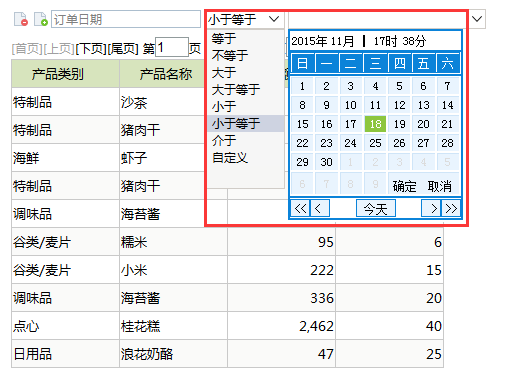Screen dimensions: 511x376
Task: Click the add filter condition icon
Action: (41, 19)
